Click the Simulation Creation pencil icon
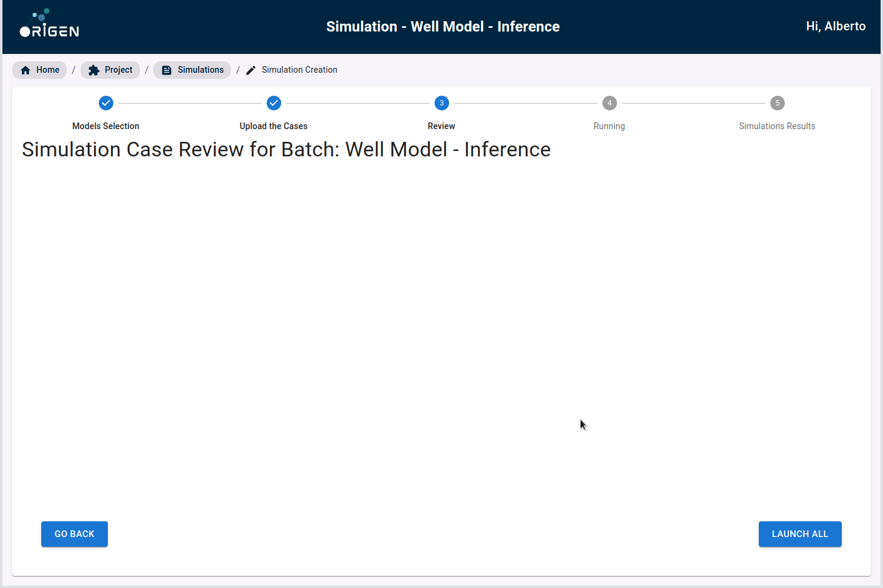883x588 pixels. coord(251,70)
